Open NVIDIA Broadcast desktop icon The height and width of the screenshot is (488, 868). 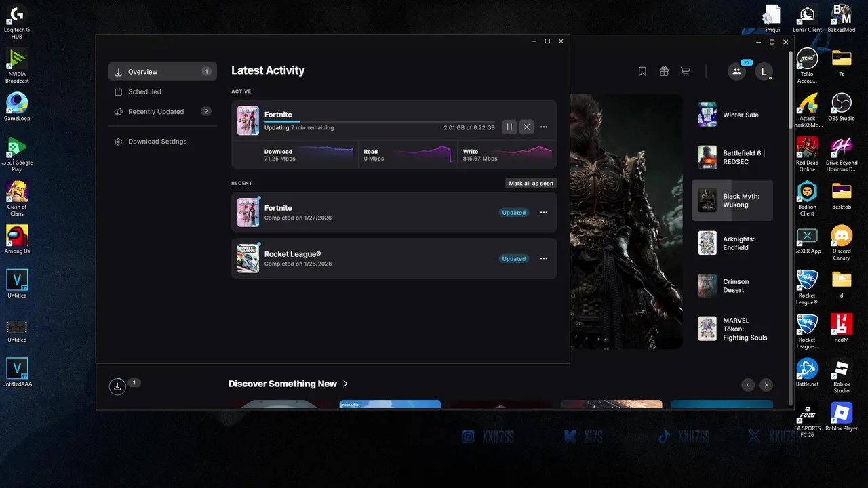coord(17,66)
